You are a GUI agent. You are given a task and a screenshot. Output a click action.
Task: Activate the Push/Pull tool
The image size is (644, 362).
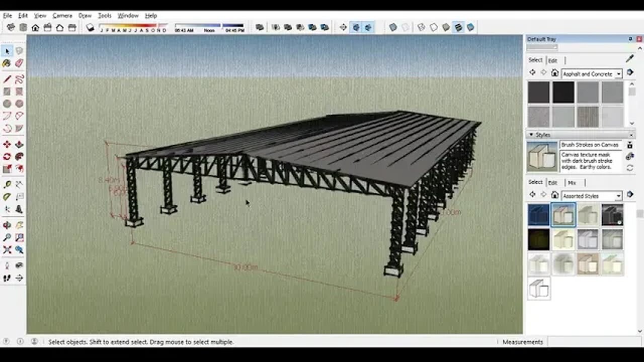point(19,145)
